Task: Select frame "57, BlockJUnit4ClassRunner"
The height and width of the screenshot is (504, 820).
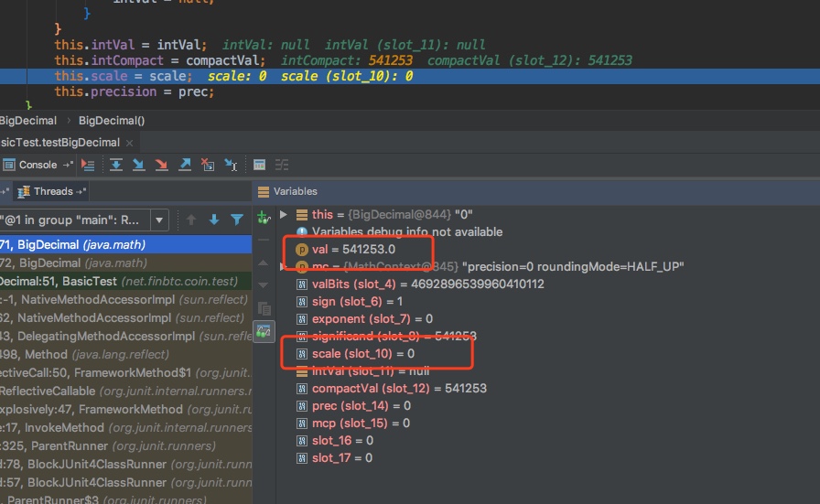Action: [x=125, y=483]
